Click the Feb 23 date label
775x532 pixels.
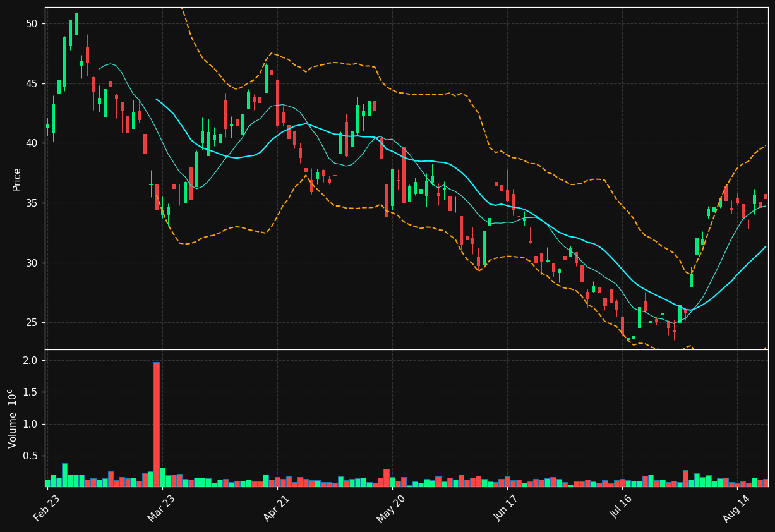pyautogui.click(x=46, y=507)
